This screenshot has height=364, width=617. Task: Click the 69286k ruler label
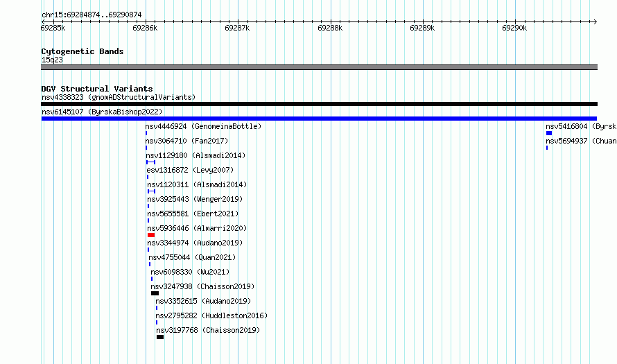pos(145,28)
